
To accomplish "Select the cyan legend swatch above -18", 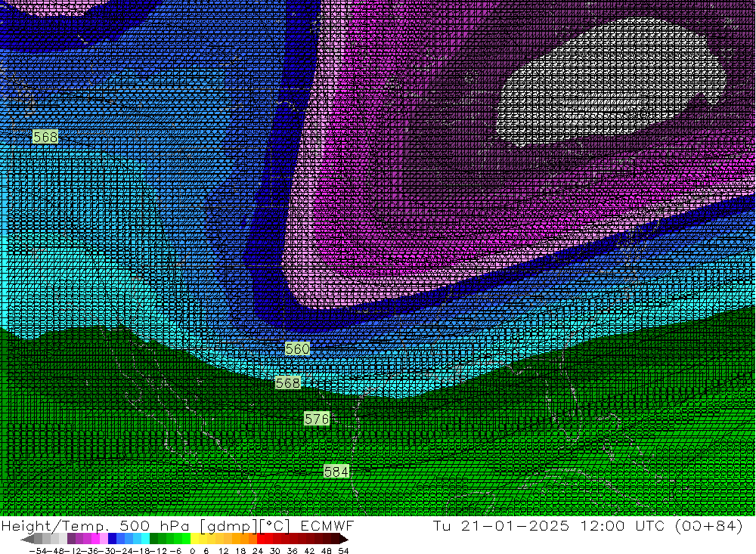I will click(145, 539).
